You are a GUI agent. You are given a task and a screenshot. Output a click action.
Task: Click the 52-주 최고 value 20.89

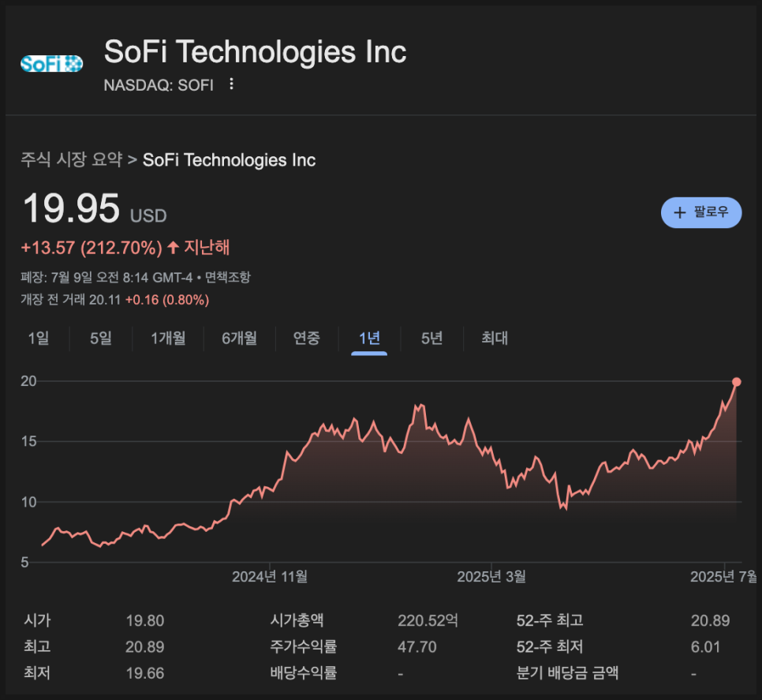710,621
